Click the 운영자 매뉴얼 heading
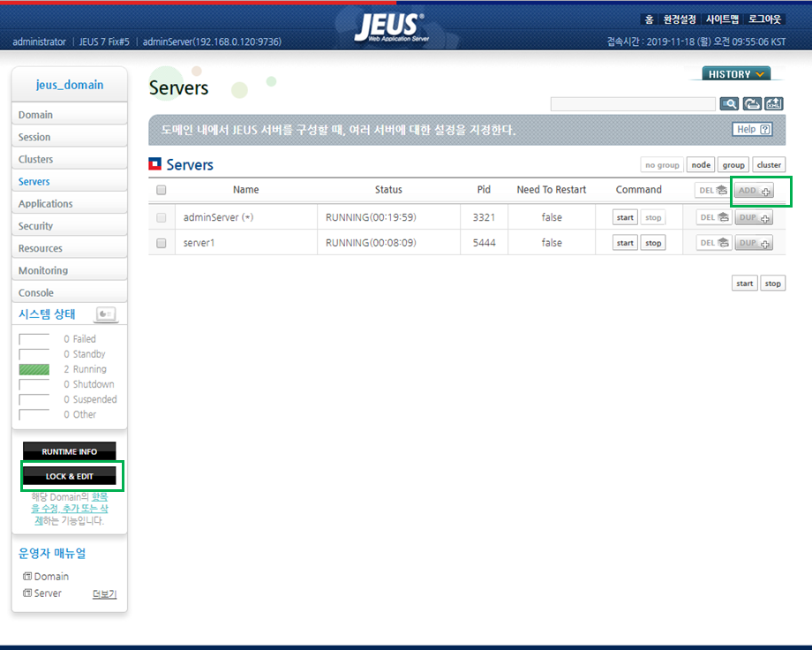The width and height of the screenshot is (812, 650). (52, 553)
